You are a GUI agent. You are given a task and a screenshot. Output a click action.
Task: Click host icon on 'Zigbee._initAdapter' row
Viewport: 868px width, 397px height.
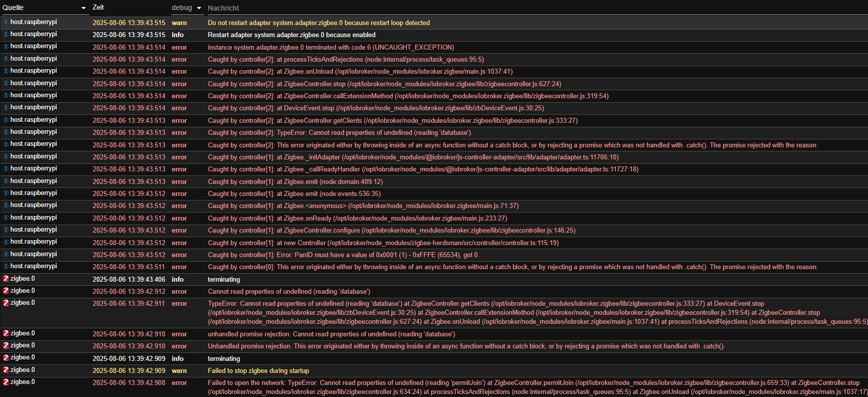(x=6, y=156)
